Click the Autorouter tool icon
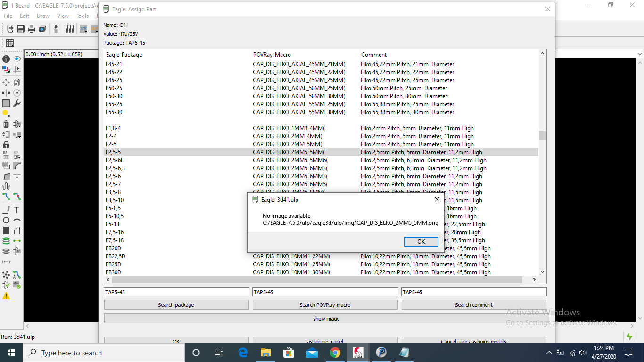Viewport: 644px width, 362px height. (x=17, y=275)
